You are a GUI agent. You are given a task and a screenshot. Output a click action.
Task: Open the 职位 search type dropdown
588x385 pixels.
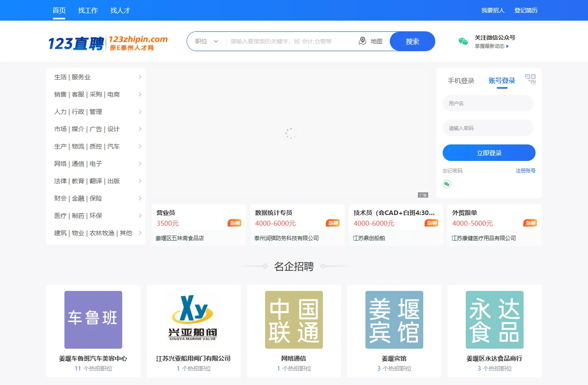coord(206,41)
